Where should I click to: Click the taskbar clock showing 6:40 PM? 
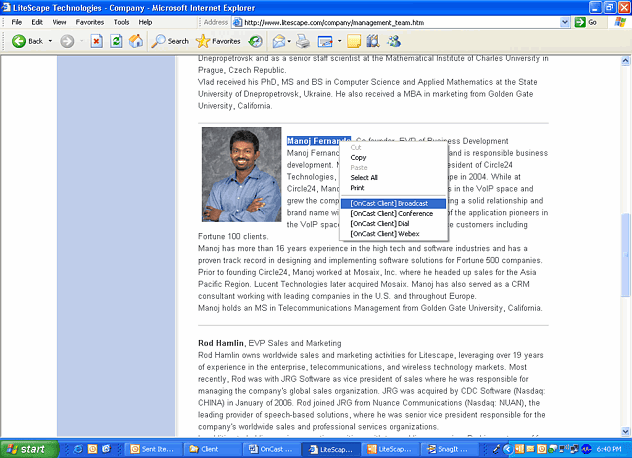[609, 449]
